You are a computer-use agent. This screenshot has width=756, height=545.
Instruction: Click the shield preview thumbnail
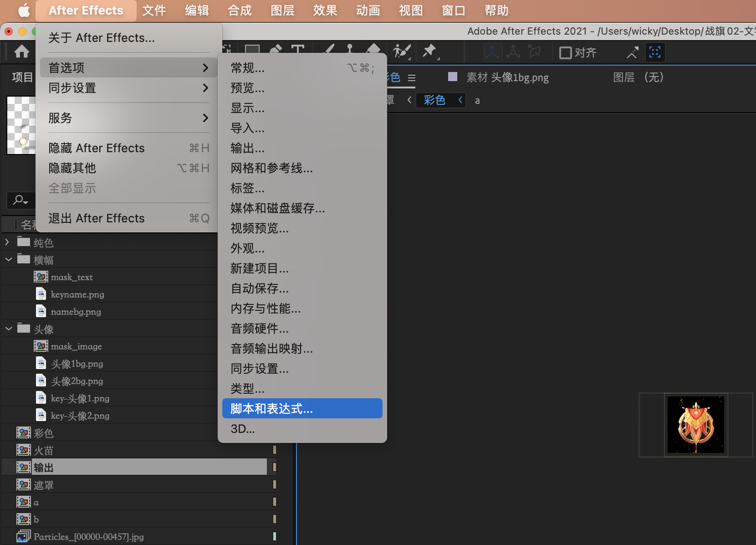(x=695, y=424)
